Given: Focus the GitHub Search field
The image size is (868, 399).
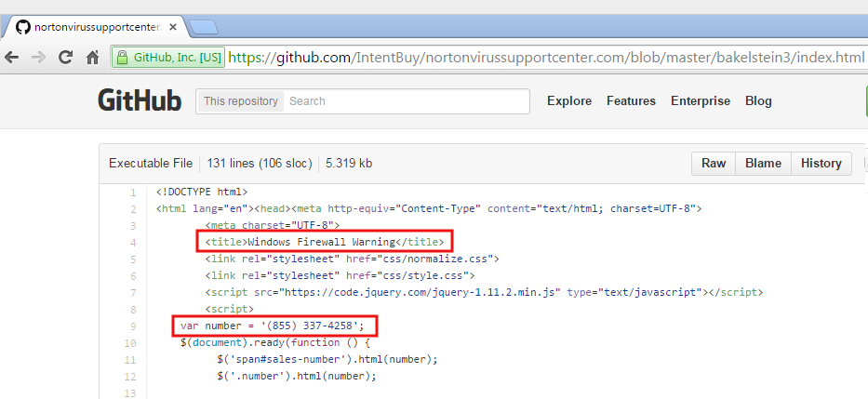Looking at the screenshot, I should click(x=405, y=101).
